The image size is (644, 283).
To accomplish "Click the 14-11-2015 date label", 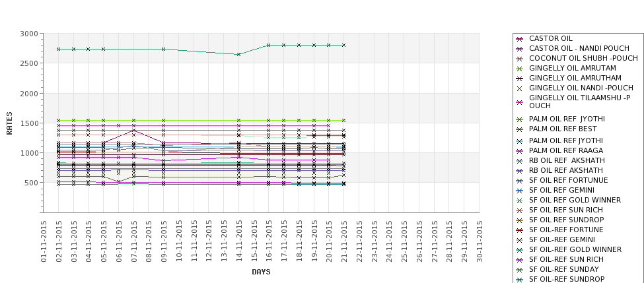I will pos(238,241).
